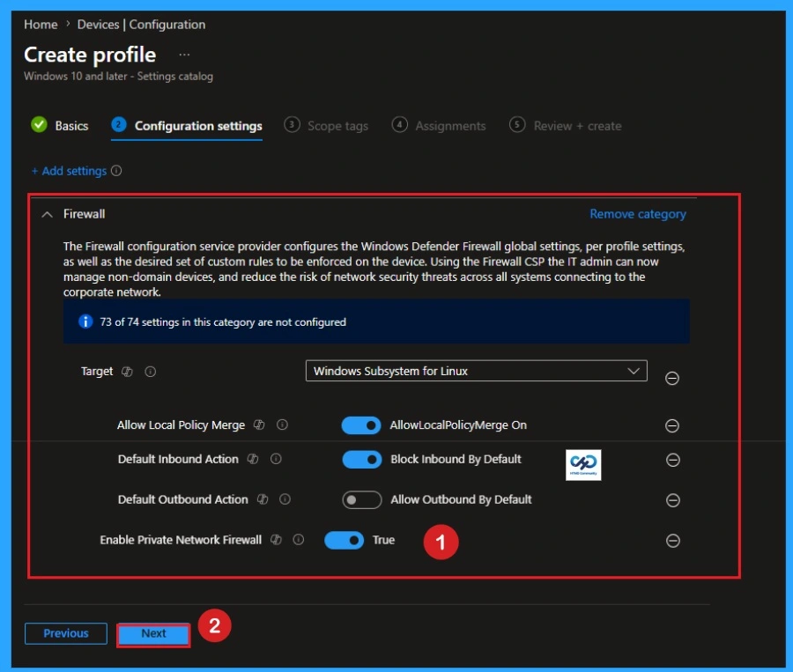Remove the Default Outbound Action setting
The height and width of the screenshot is (672, 793).
[672, 500]
